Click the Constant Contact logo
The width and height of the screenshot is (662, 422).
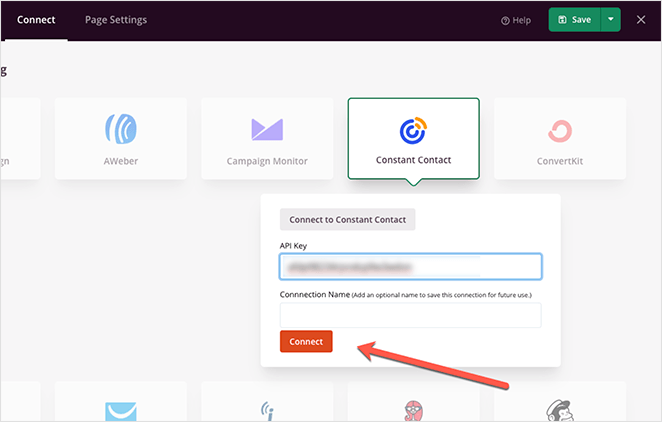(413, 131)
